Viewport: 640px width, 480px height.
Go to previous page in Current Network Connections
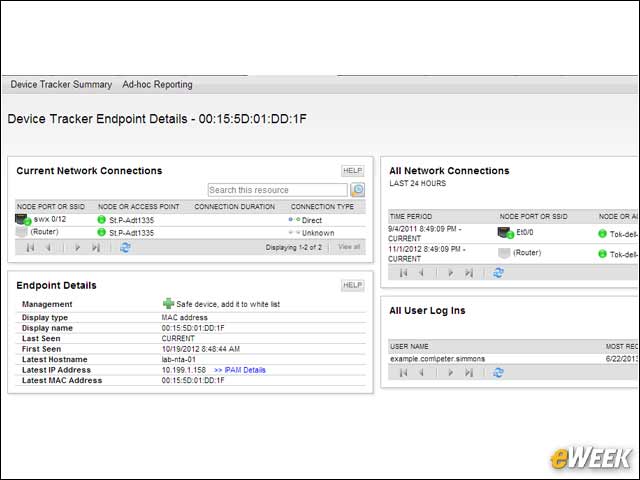click(48, 247)
